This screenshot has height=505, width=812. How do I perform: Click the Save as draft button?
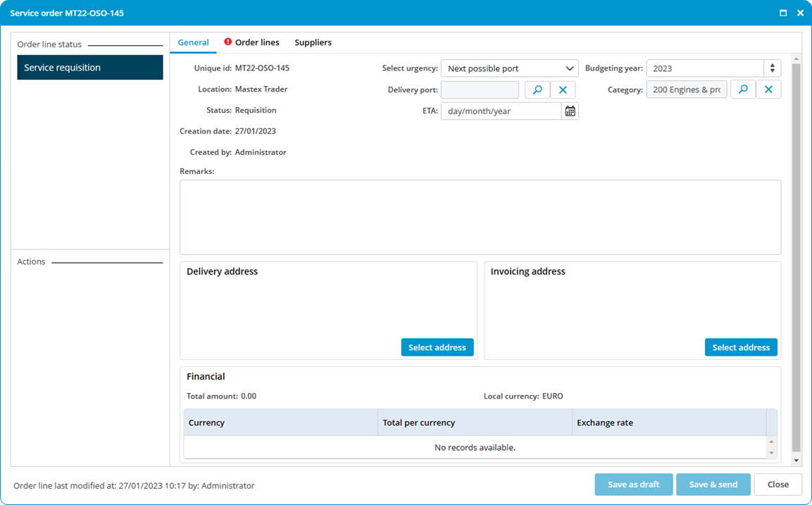633,485
